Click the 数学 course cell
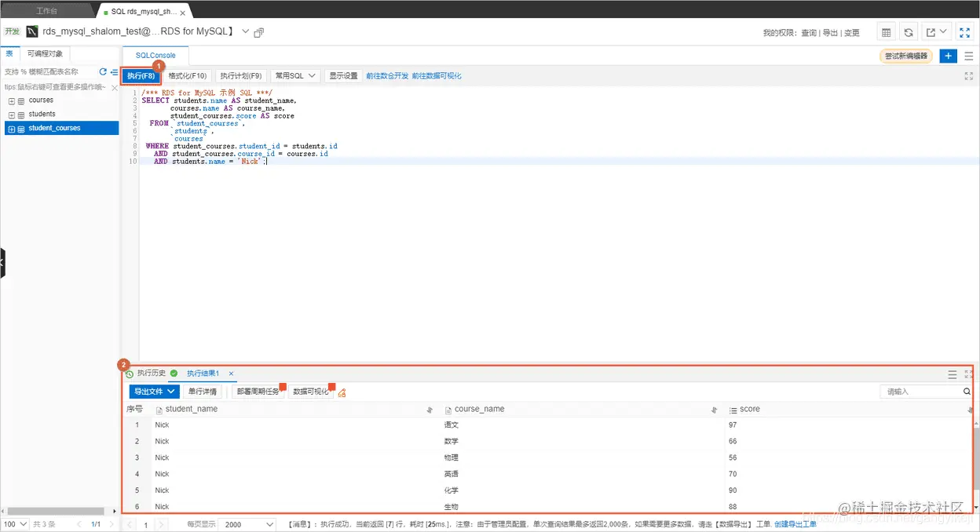This screenshot has height=532, width=980. point(451,442)
